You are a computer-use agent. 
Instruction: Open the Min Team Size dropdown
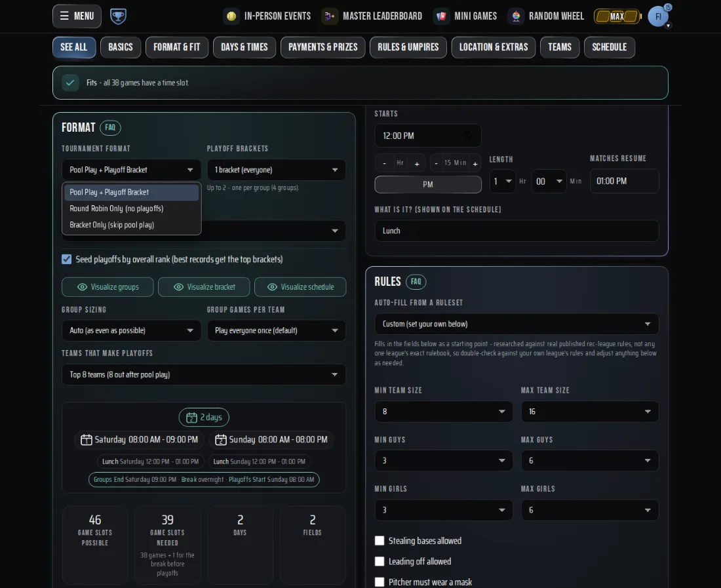444,412
